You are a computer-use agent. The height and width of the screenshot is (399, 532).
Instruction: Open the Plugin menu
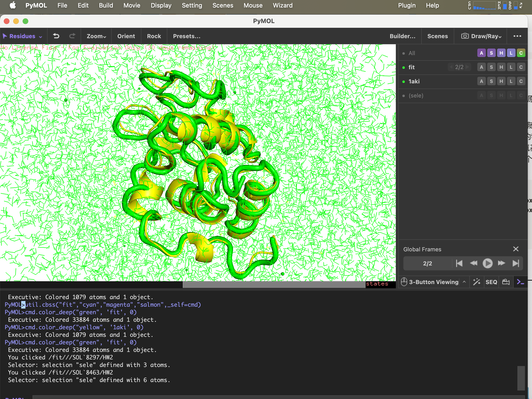(406, 5)
